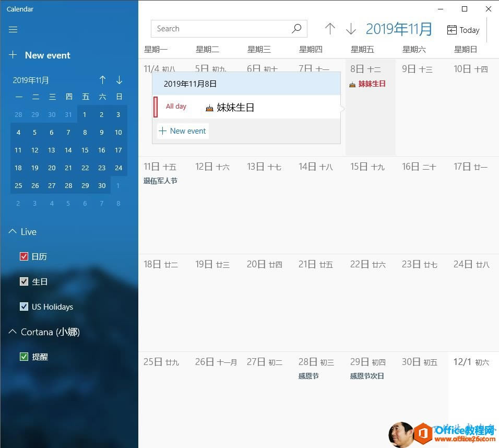Navigate down to the next month in main view
This screenshot has height=448, width=499.
[x=351, y=29]
